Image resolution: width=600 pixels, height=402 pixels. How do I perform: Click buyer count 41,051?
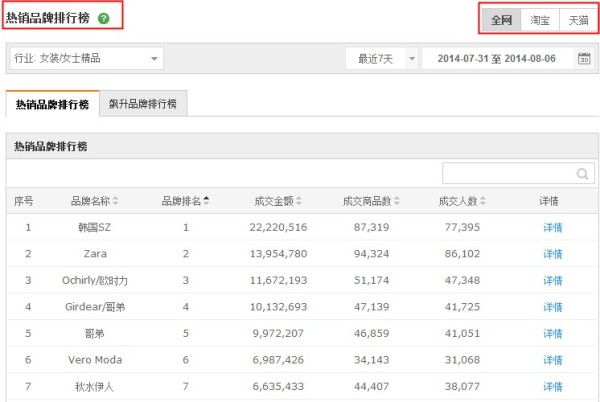pyautogui.click(x=462, y=334)
